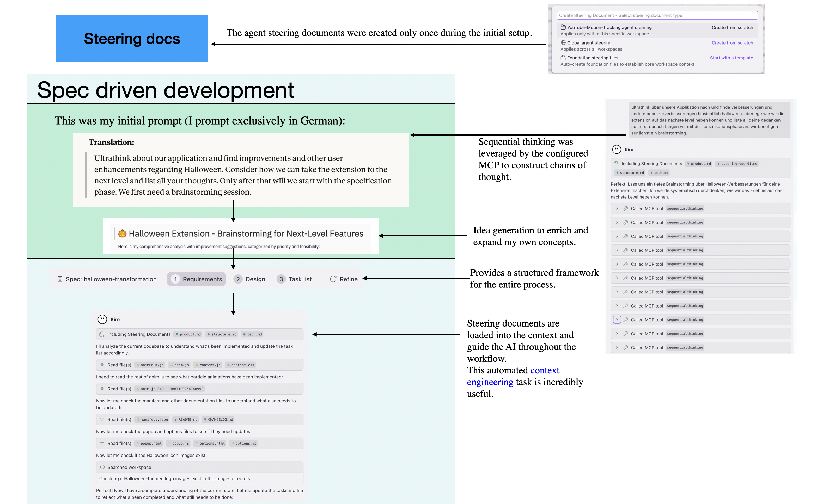Click the globe icon next to Global agent steering
The image size is (829, 504).
[563, 43]
